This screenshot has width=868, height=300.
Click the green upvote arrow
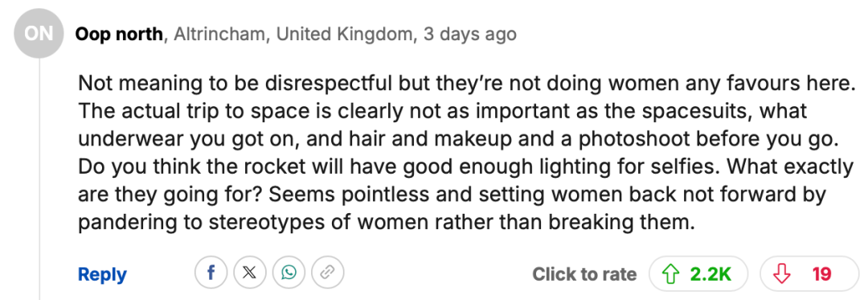tap(671, 274)
